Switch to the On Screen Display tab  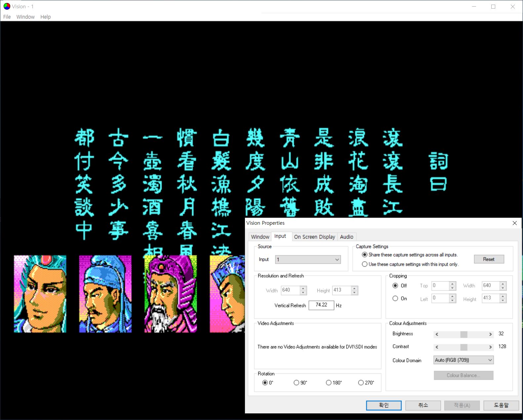(314, 237)
